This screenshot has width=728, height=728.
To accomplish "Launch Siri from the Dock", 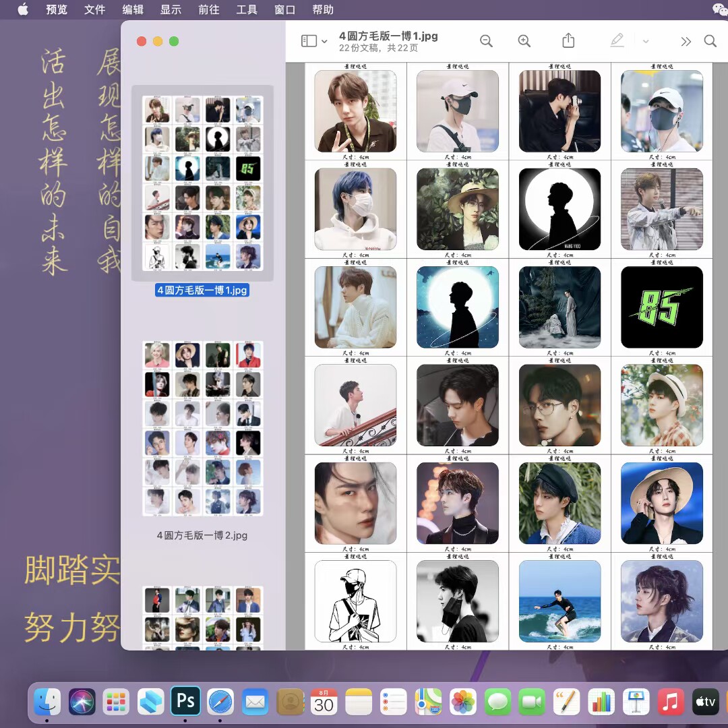I will tap(82, 702).
